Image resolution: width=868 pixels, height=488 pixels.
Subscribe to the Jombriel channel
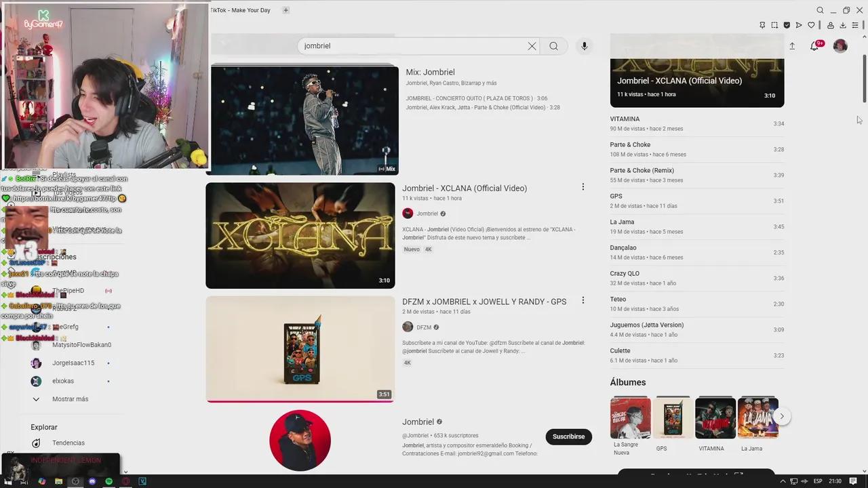(x=568, y=436)
